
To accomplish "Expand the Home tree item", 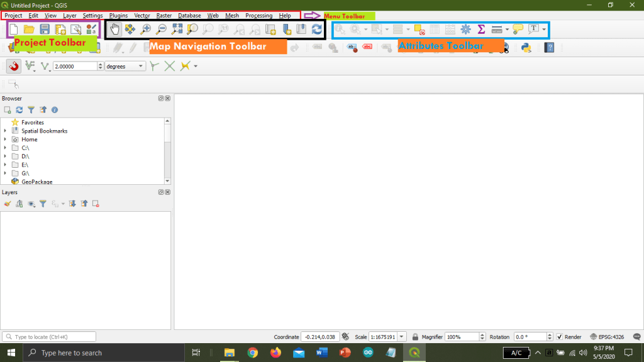I will click(x=5, y=140).
